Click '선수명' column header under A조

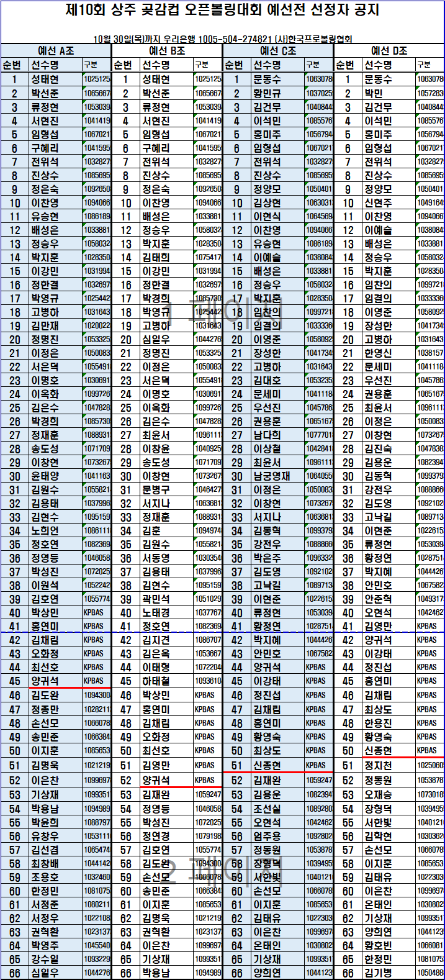pyautogui.click(x=45, y=65)
